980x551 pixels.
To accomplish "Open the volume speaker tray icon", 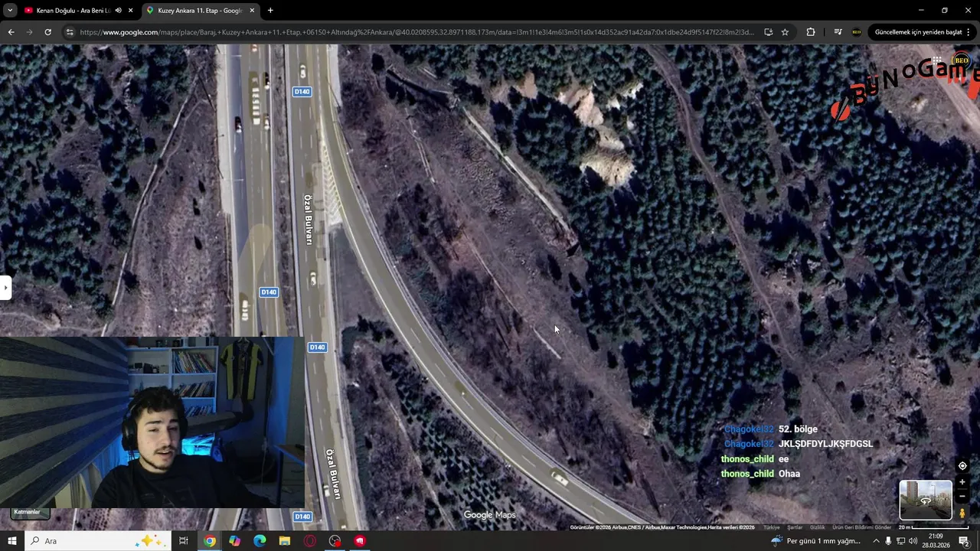I will click(x=913, y=541).
